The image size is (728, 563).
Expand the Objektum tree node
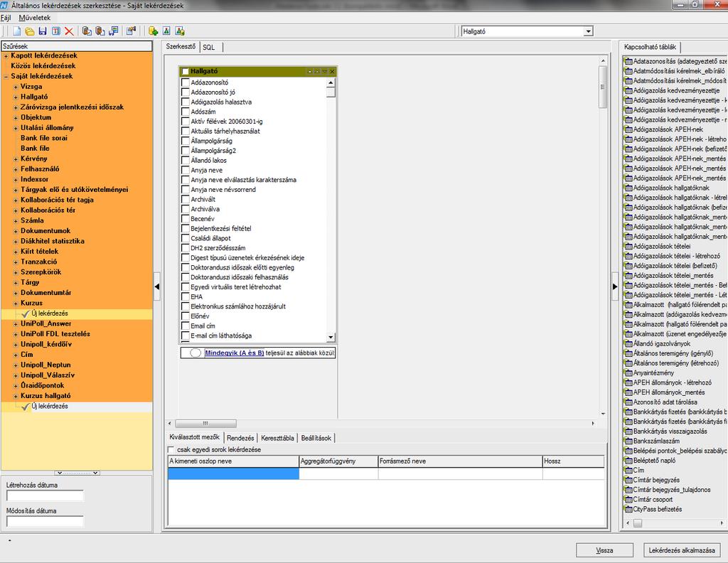pyautogui.click(x=16, y=118)
